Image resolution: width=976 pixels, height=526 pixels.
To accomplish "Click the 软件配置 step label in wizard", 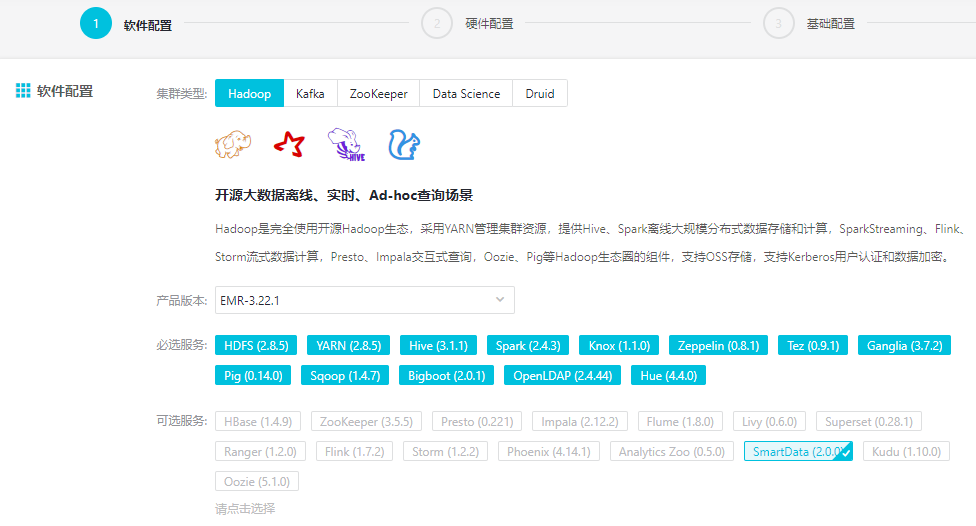I will click(148, 25).
